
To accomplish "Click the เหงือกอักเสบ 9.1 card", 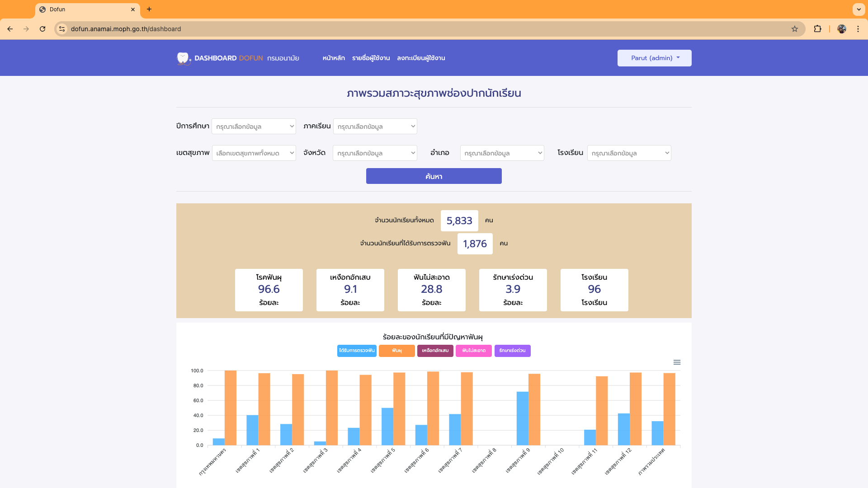I will 350,290.
